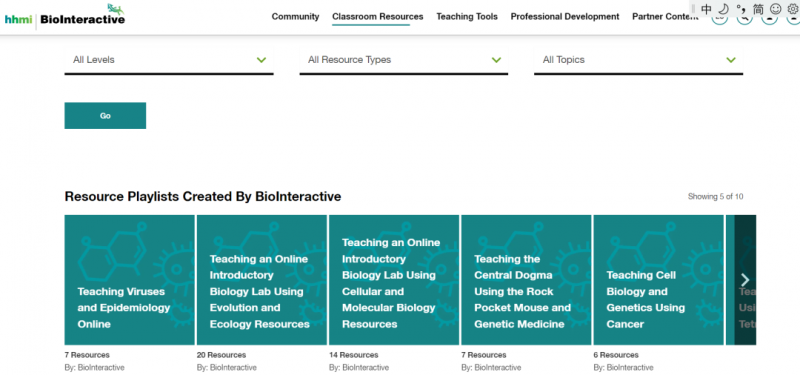800x375 pixels.
Task: Open the Central Dogma Rock Pocket Mouse playlist
Action: [526, 280]
